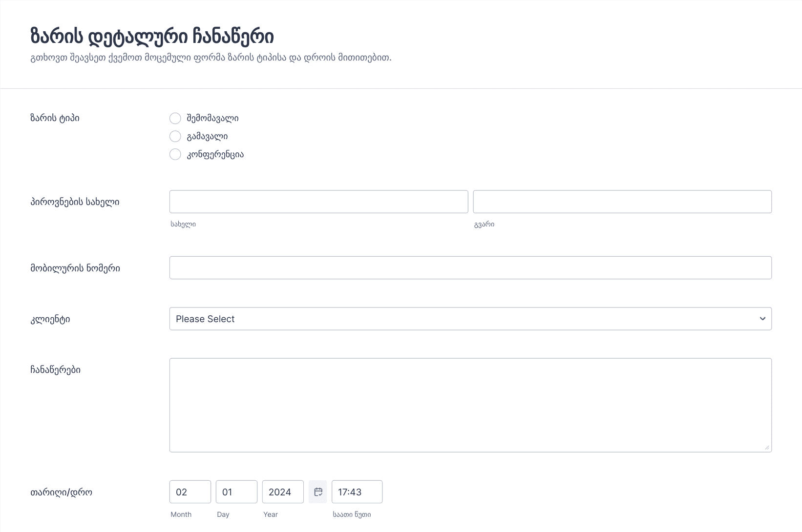Click the სახელი first name input field
Screen dimensions: 802x532
[x=318, y=202]
